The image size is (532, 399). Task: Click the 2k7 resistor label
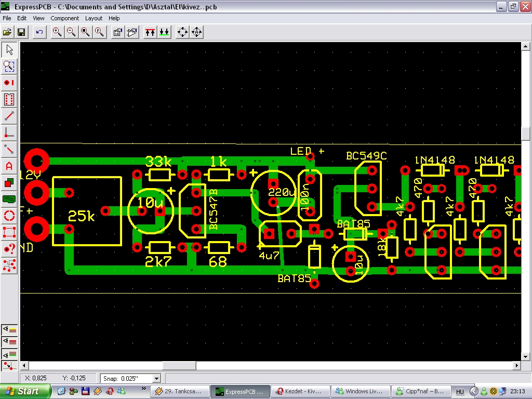point(158,261)
